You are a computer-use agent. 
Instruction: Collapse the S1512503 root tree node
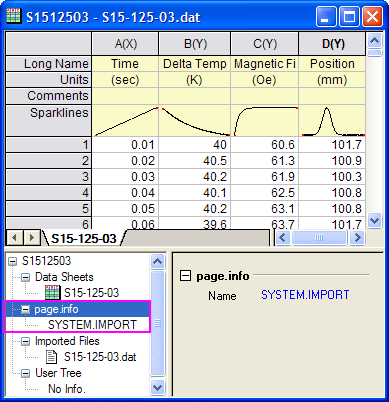(12, 261)
